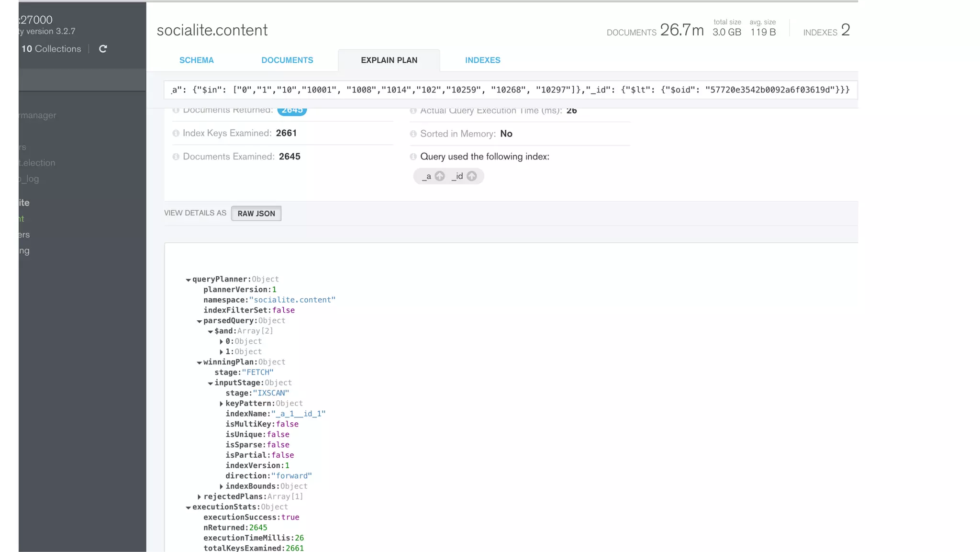Click info icon beside Sorted in Memory

(x=413, y=134)
